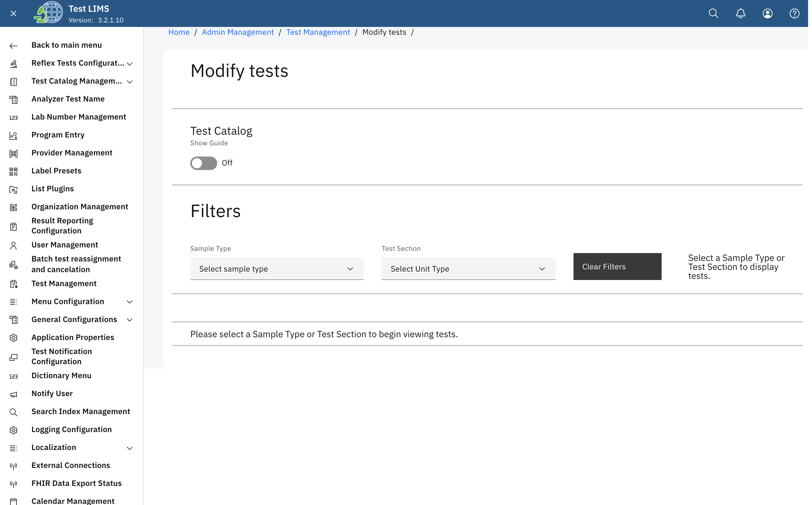812x505 pixels.
Task: Click the Program Entry chart icon
Action: click(13, 136)
